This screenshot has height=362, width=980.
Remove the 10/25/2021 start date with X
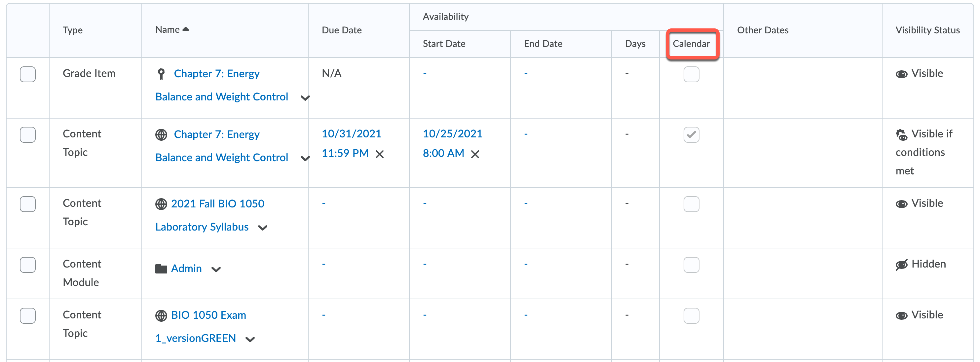pos(475,154)
